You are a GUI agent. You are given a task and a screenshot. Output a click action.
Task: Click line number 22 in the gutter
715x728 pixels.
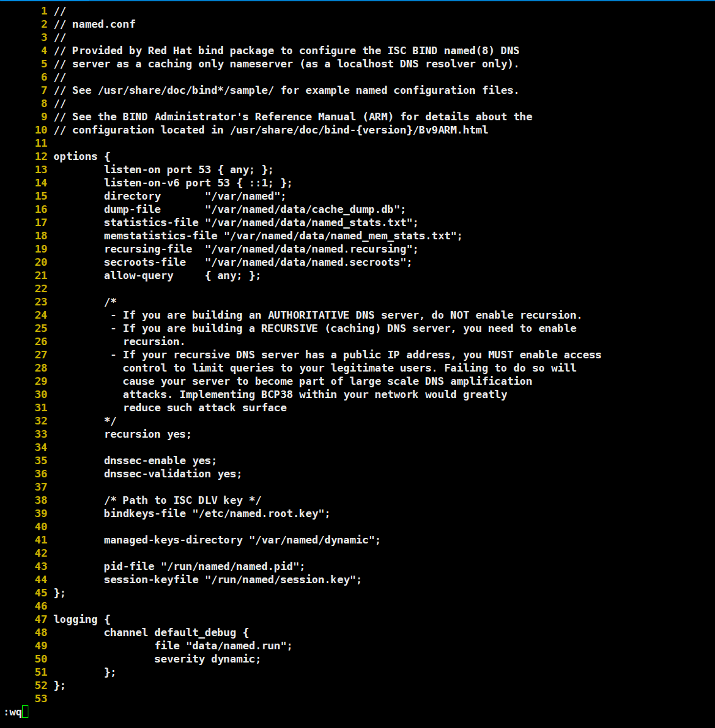[x=41, y=289]
